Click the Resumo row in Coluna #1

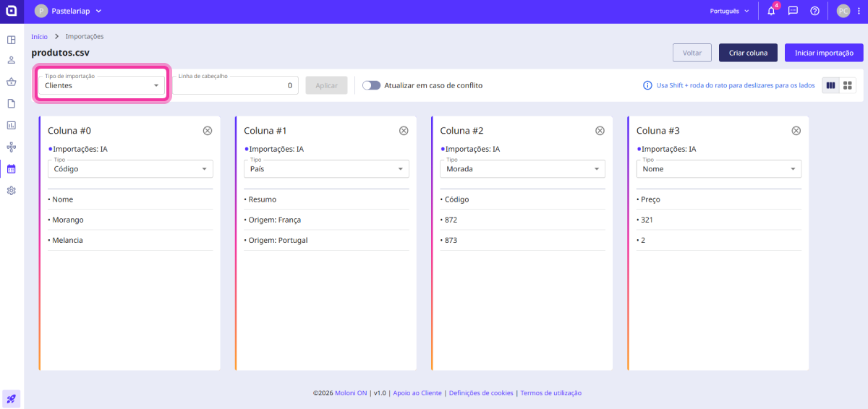coord(326,199)
